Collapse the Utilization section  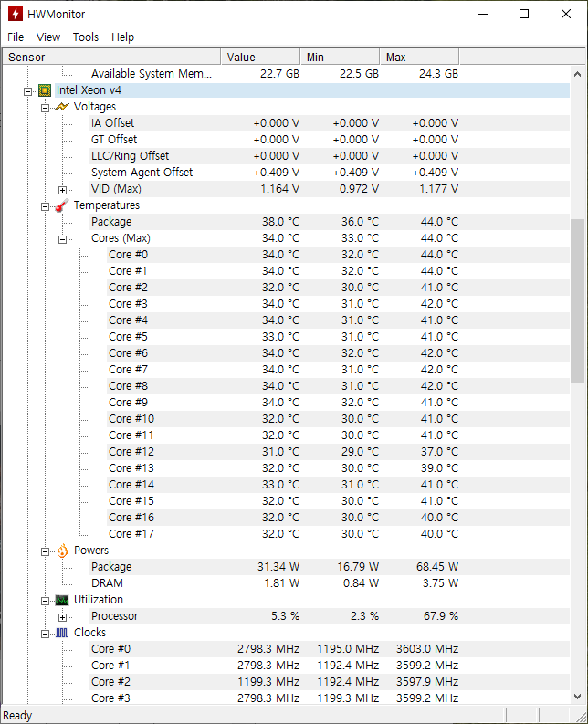(45, 601)
